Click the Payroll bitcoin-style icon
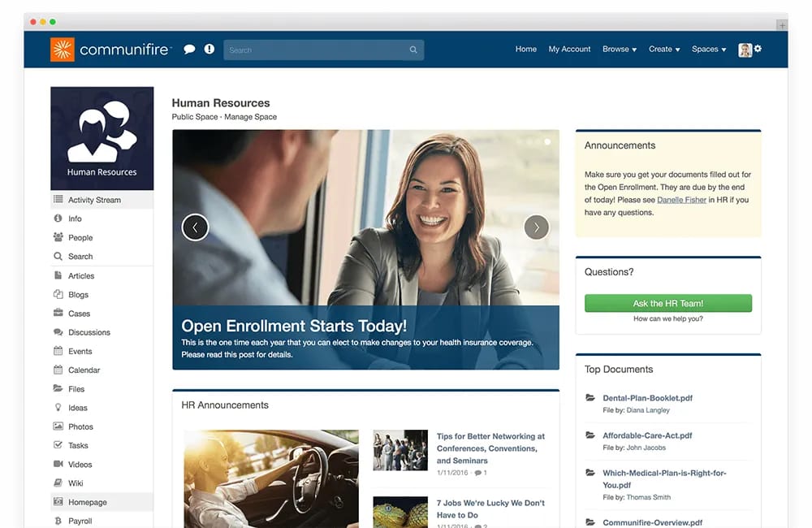This screenshot has height=528, width=812. [x=58, y=520]
